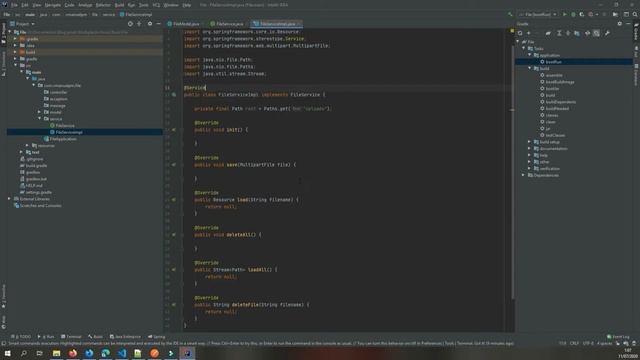Expand the model package in project tree
This screenshot has height=360, width=640.
[40, 112]
